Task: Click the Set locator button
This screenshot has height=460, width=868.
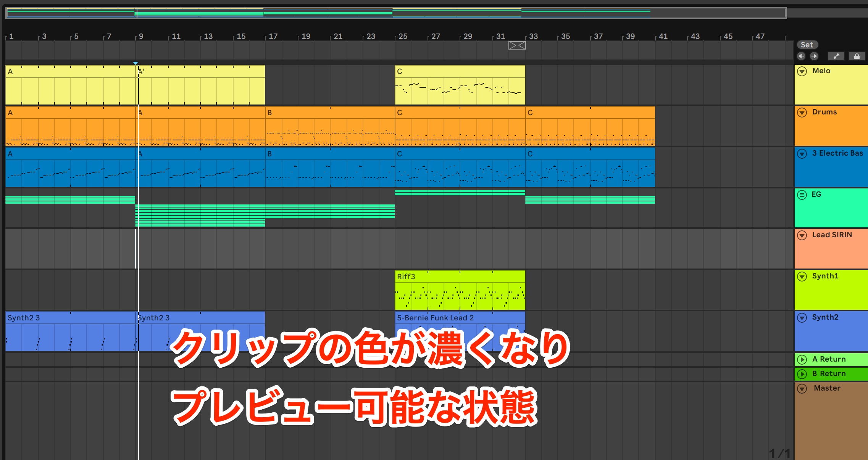Action: pyautogui.click(x=807, y=45)
